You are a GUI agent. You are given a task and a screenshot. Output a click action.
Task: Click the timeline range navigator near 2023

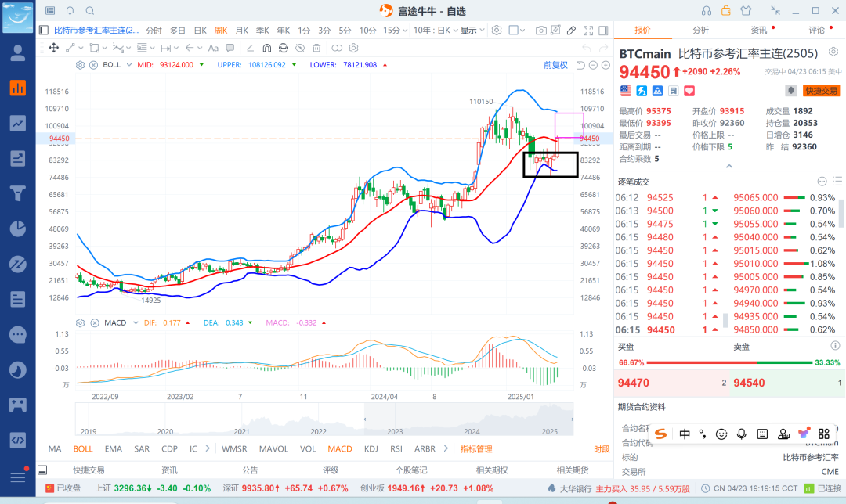click(395, 419)
